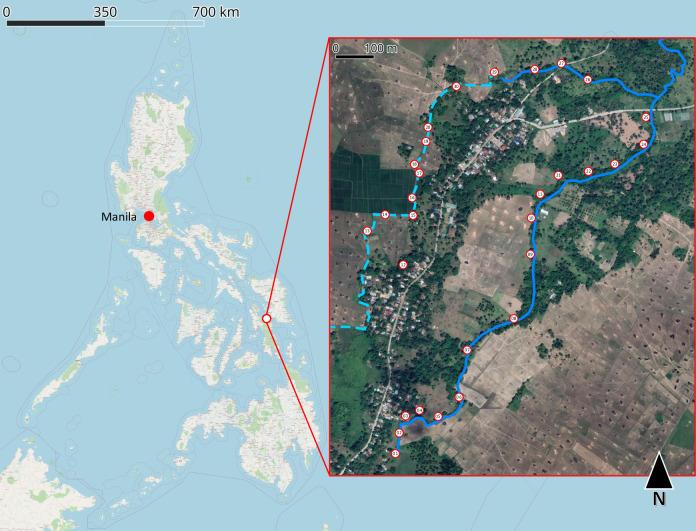
Task: Click the white circle study-site marker
Action: coord(266,318)
